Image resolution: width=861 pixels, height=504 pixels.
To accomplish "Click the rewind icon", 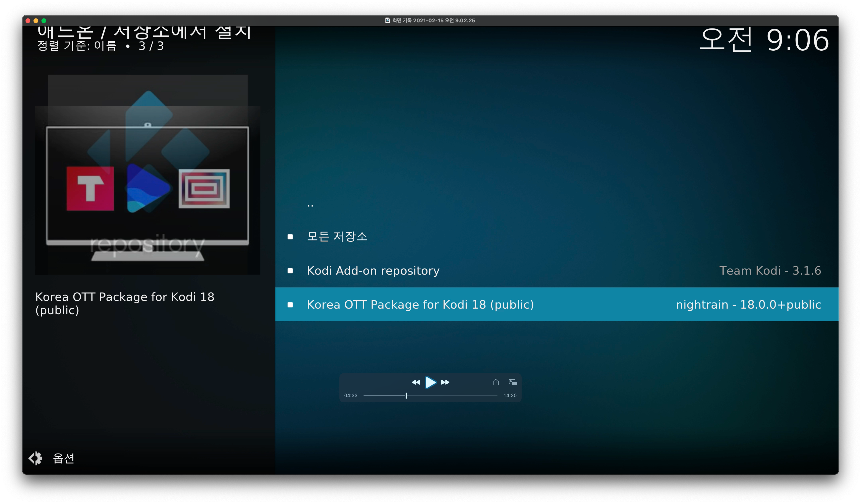I will coord(416,382).
